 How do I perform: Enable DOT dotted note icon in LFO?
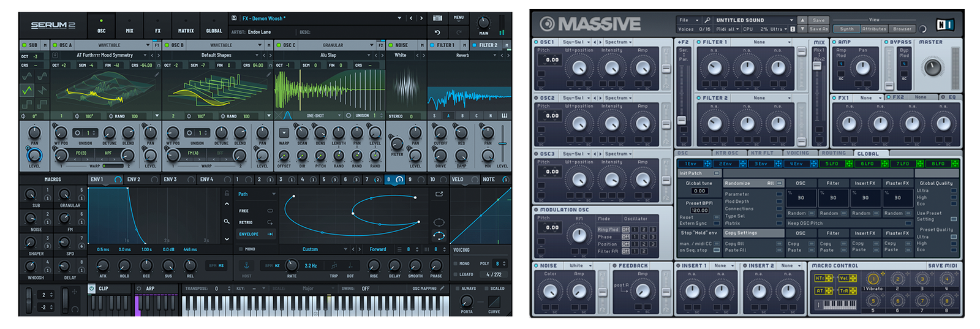350,265
